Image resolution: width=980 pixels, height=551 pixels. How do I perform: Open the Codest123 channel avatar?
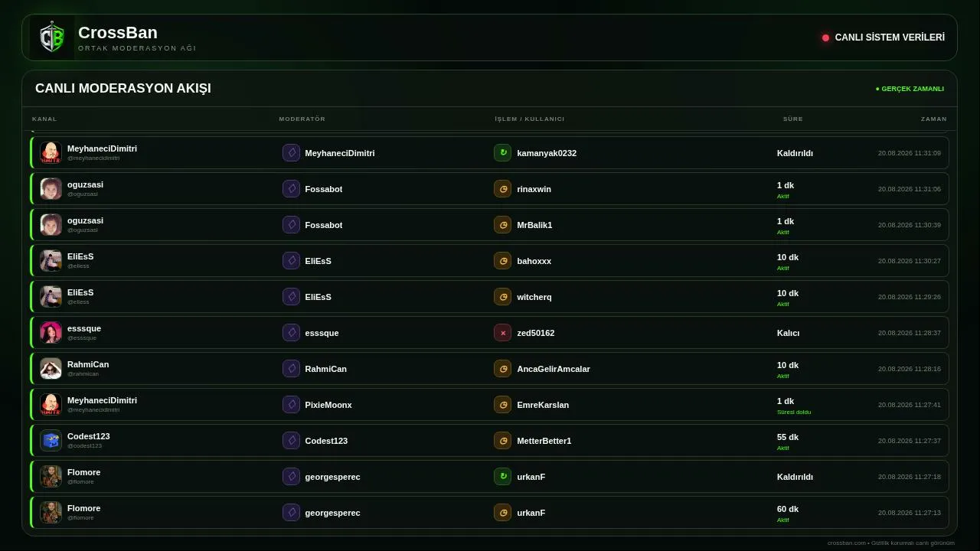pyautogui.click(x=51, y=441)
